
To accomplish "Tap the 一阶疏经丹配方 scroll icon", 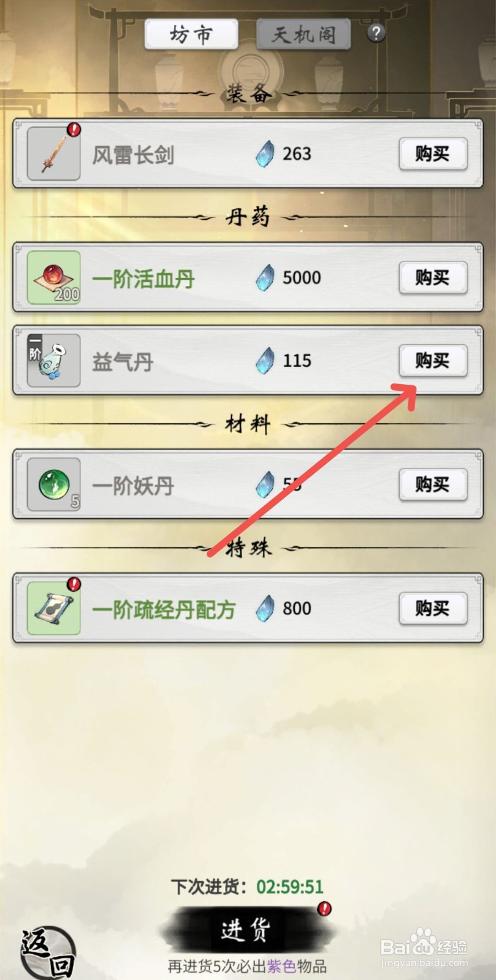I will coord(54,608).
